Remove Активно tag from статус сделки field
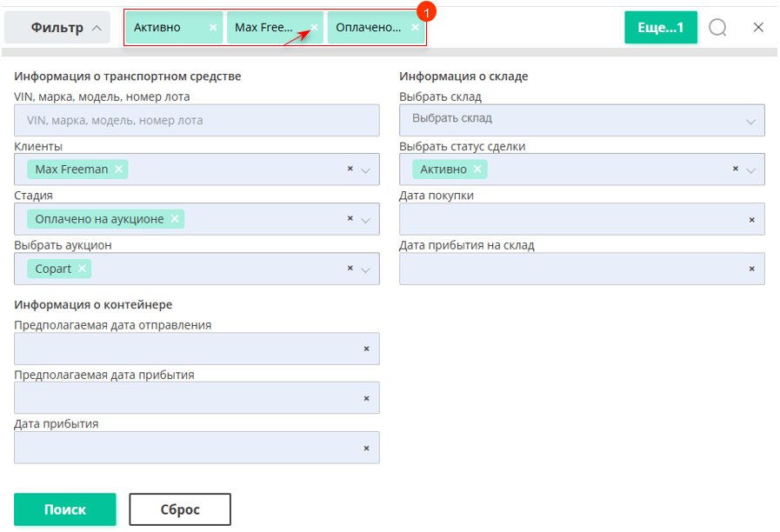The width and height of the screenshot is (780, 532). [x=477, y=169]
